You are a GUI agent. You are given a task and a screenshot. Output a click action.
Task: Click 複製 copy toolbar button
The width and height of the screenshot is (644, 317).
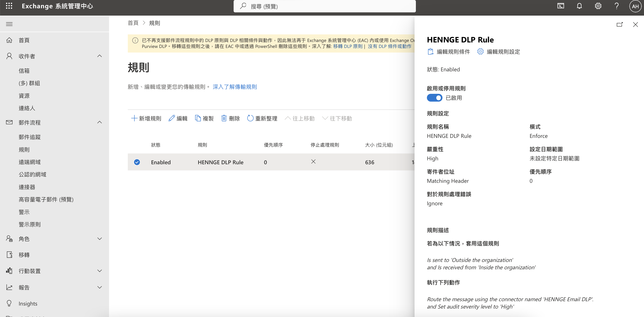point(204,118)
